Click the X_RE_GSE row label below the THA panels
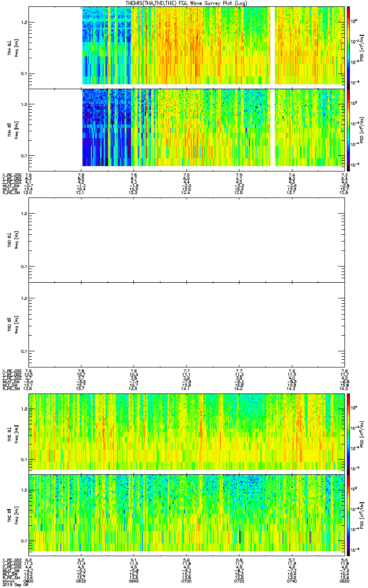Screen dimensions: 368x588 coord(11,175)
